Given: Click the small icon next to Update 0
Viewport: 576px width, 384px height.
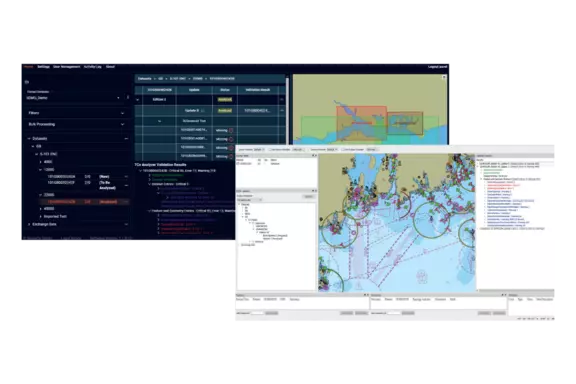Looking at the screenshot, I should [202, 111].
